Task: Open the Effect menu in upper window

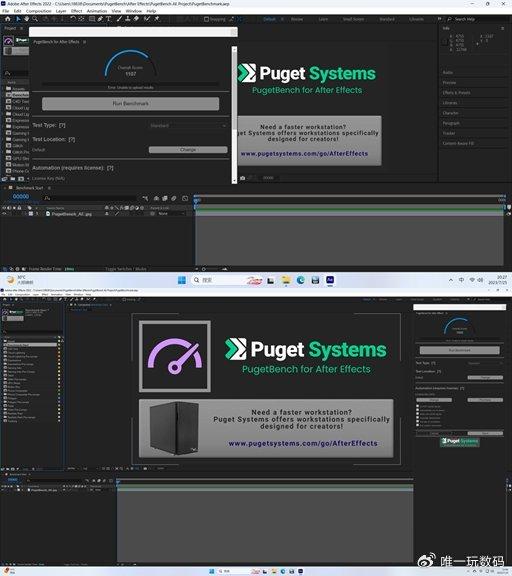Action: click(76, 11)
